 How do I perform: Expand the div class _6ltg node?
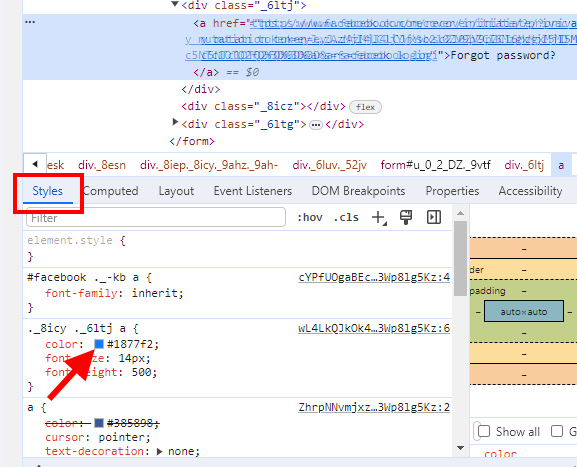click(x=175, y=122)
